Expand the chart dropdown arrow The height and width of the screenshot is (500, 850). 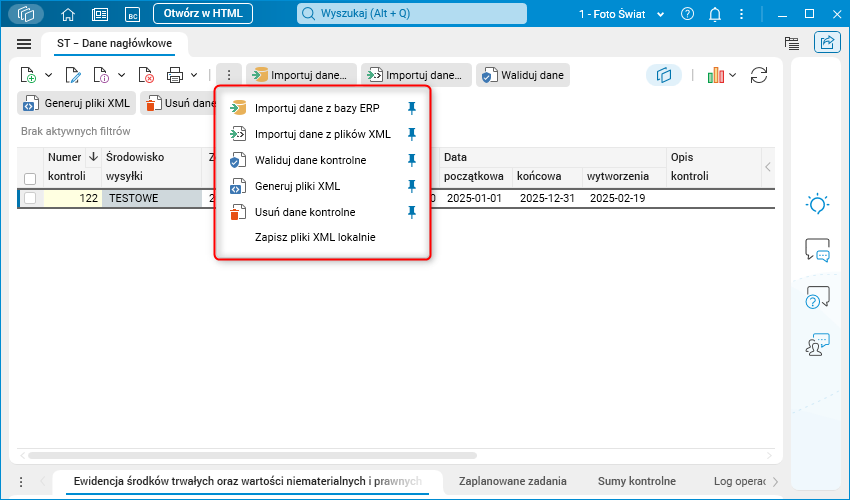(733, 75)
